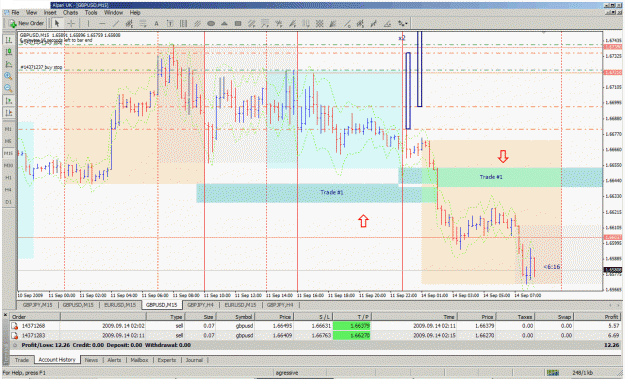Select the Equidistant Channel parallel lines tool
Image resolution: width=625 pixels, height=379 pixels.
tap(197, 24)
